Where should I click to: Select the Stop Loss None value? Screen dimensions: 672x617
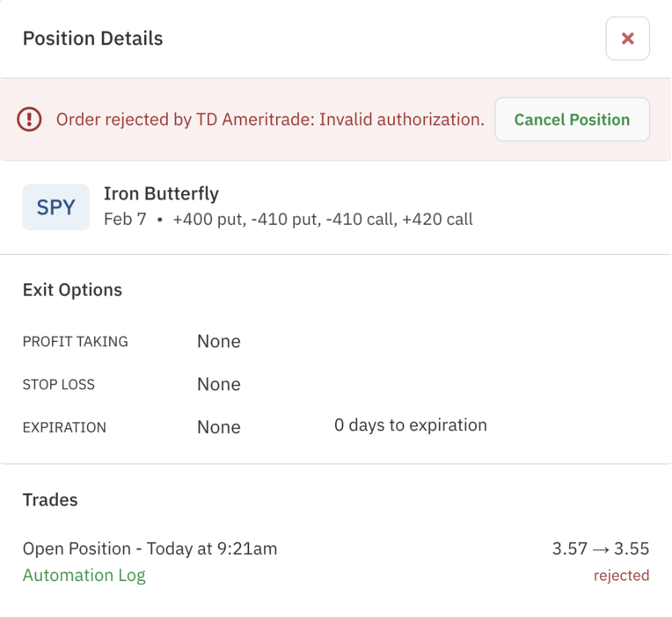tap(218, 385)
